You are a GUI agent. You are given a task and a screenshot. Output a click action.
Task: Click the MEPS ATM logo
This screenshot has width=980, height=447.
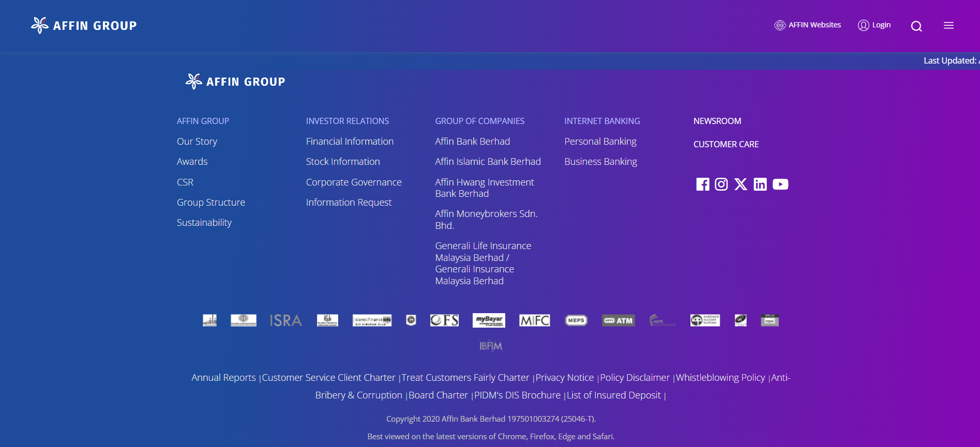[x=619, y=320]
